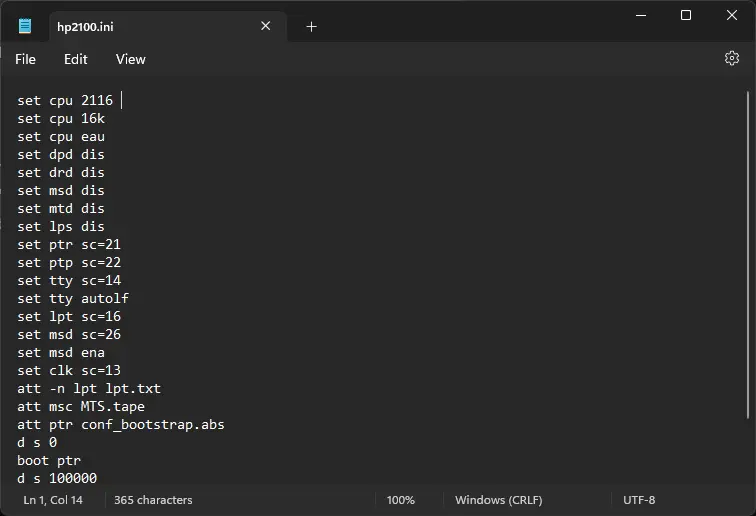Screen dimensions: 756x516
Task: Add a new tab with plus button
Action: 311,27
